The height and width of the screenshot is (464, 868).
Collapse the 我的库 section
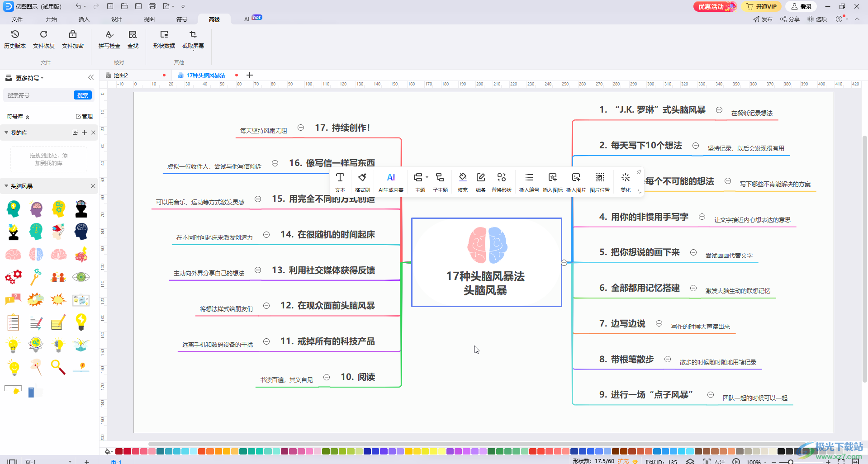pyautogui.click(x=6, y=133)
